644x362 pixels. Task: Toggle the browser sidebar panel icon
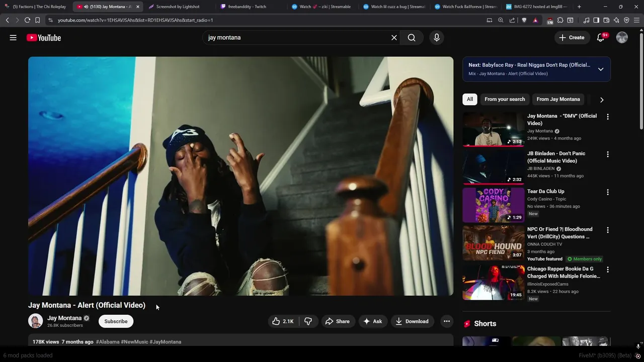(x=596, y=20)
